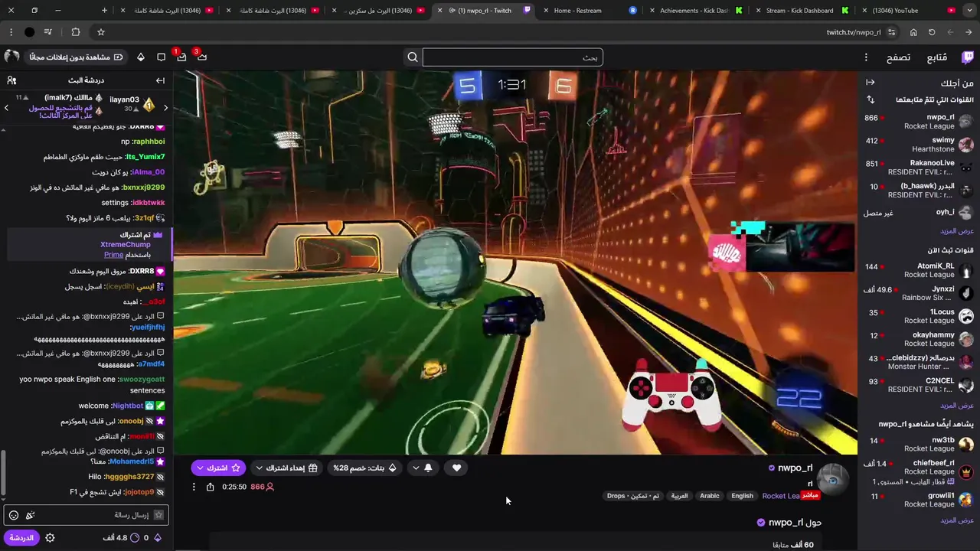Open the three-dot menu near تصفح
980x551 pixels.
866,57
